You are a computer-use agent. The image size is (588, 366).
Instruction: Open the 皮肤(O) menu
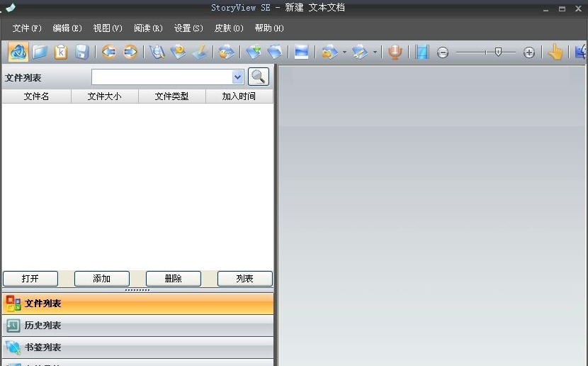click(x=229, y=28)
